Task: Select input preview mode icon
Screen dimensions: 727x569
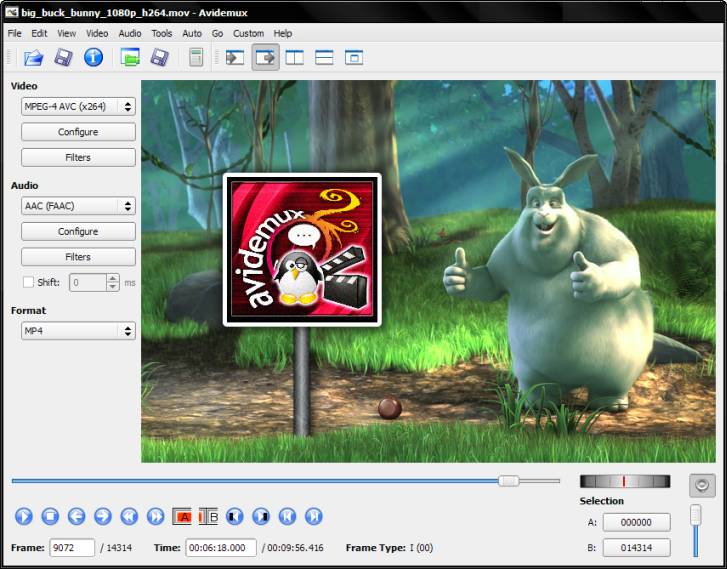Action: coord(235,58)
